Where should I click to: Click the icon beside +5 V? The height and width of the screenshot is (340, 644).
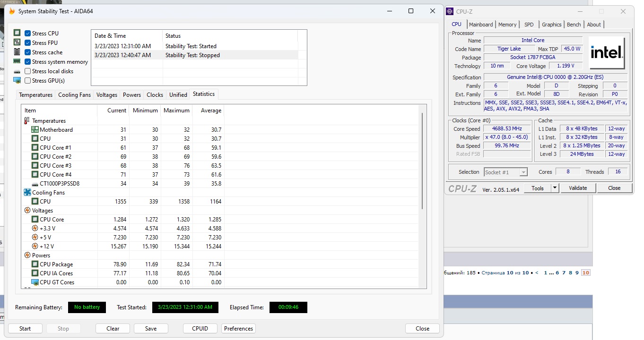click(35, 237)
